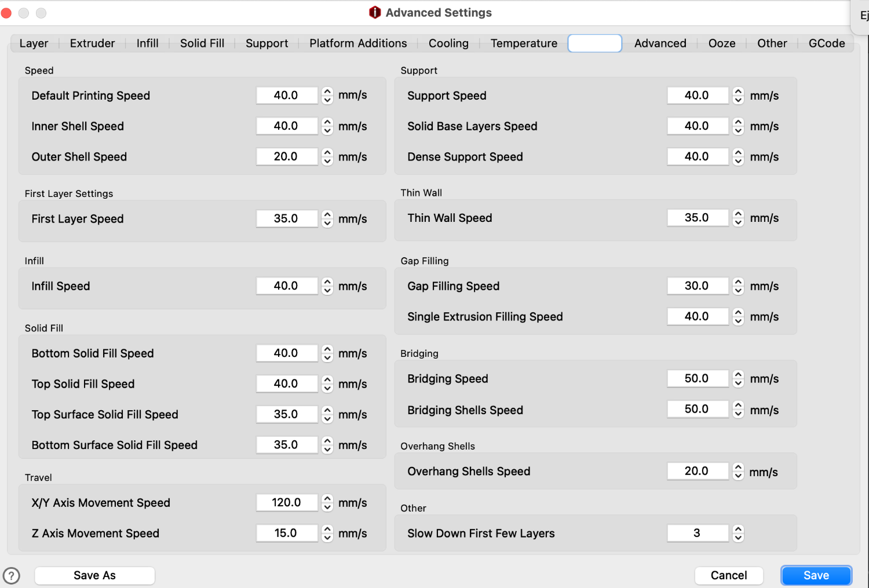Decrease Outer Shell Speed with down arrow
The width and height of the screenshot is (869, 588).
(x=327, y=160)
